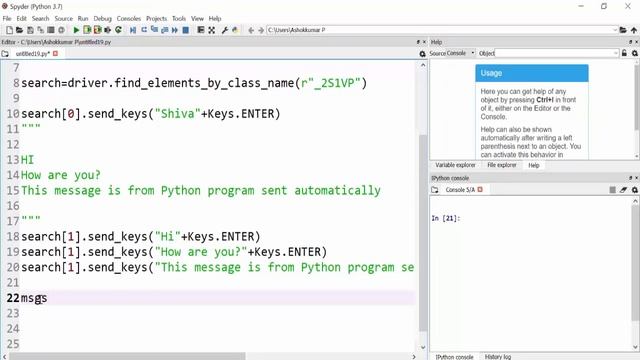This screenshot has height=360, width=640.
Task: Run cell and advance toolbar icon
Action: coord(97,30)
